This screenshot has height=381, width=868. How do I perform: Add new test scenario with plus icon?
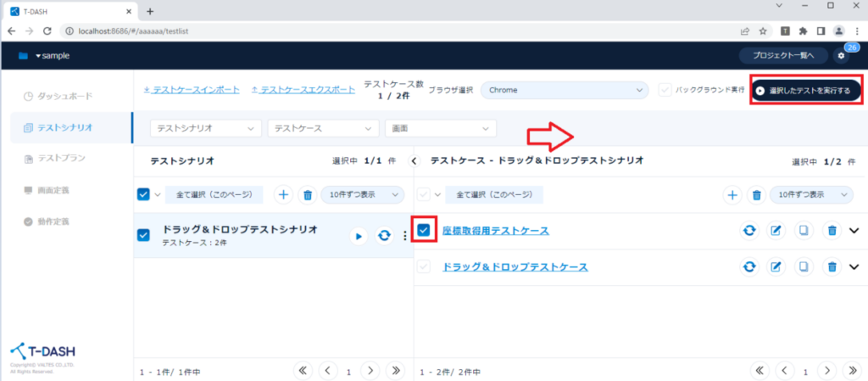pyautogui.click(x=283, y=194)
